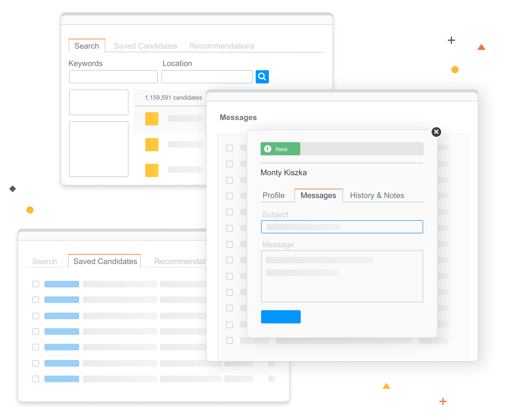Check the second checkbox in Messages list
Screen dimensions: 518x420
click(230, 164)
